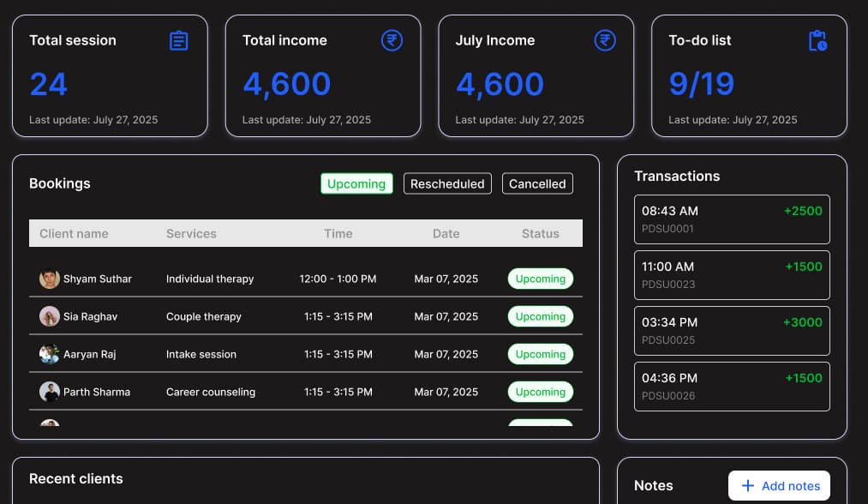The image size is (868, 504).
Task: Click the Couple therapy service cell
Action: [204, 316]
